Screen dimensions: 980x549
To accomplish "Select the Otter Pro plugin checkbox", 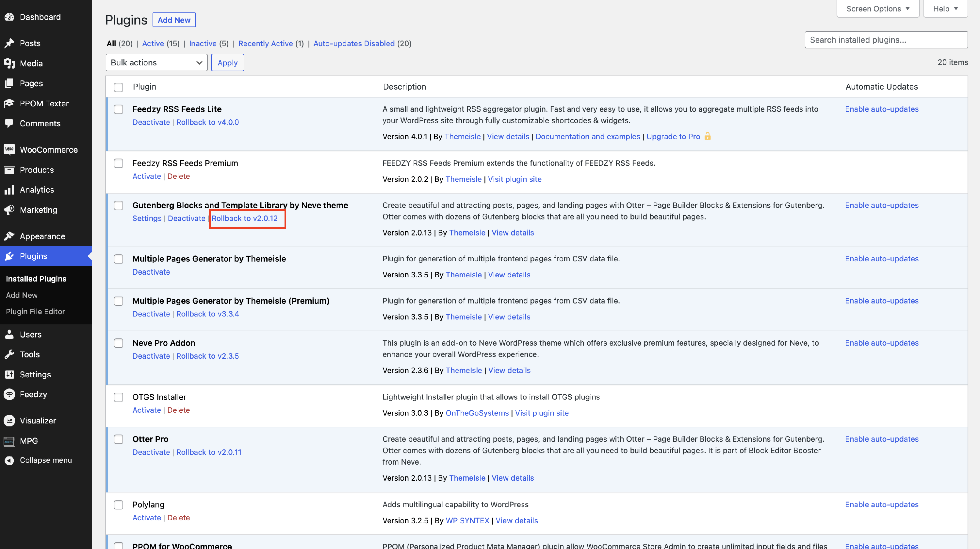I will (119, 439).
